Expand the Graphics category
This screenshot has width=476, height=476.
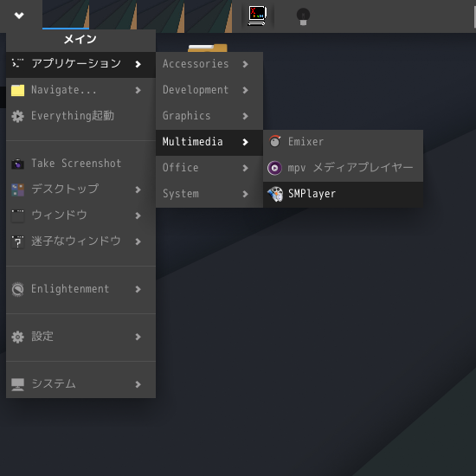209,116
